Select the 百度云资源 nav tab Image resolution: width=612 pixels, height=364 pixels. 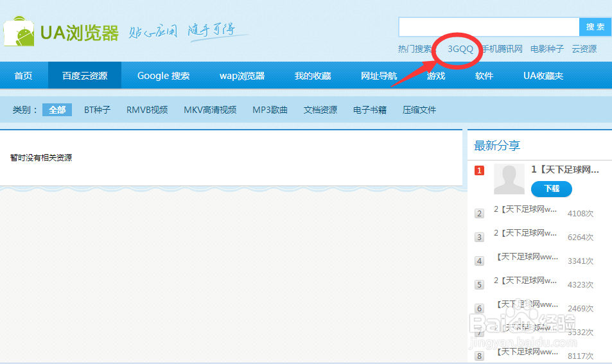[x=85, y=76]
